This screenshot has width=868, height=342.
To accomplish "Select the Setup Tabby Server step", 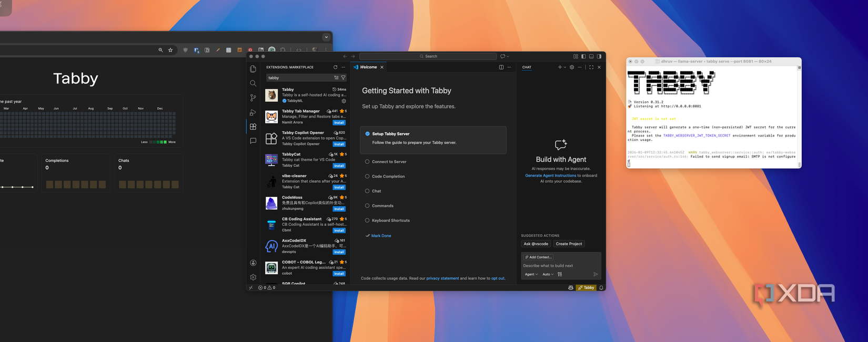I will (x=433, y=140).
